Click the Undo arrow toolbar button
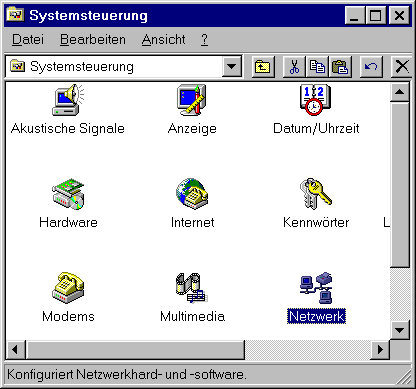416x389 pixels. (x=371, y=67)
